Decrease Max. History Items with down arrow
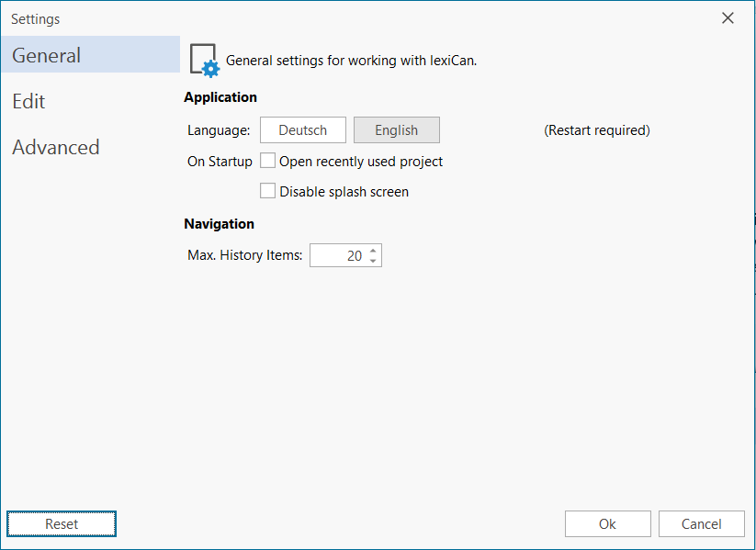Screen dimensions: 756x550 (x=373, y=261)
